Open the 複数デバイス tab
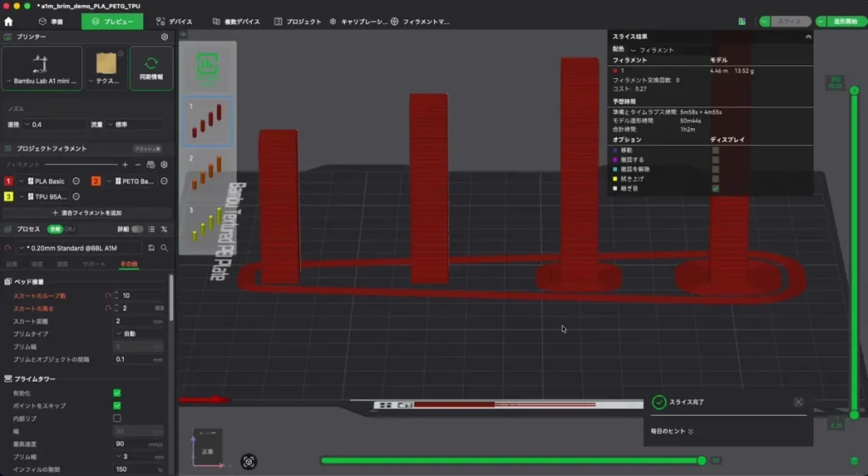The height and width of the screenshot is (476, 868). coord(236,21)
